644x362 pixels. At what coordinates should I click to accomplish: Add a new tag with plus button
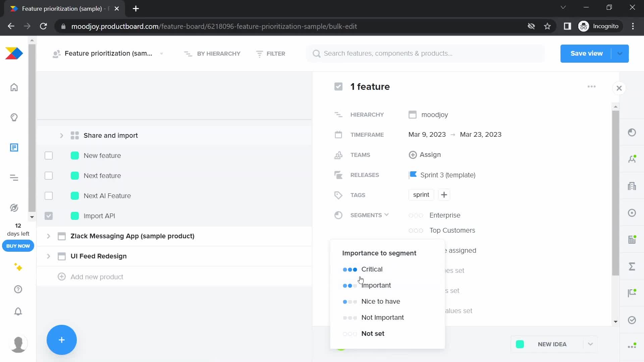pyautogui.click(x=444, y=195)
